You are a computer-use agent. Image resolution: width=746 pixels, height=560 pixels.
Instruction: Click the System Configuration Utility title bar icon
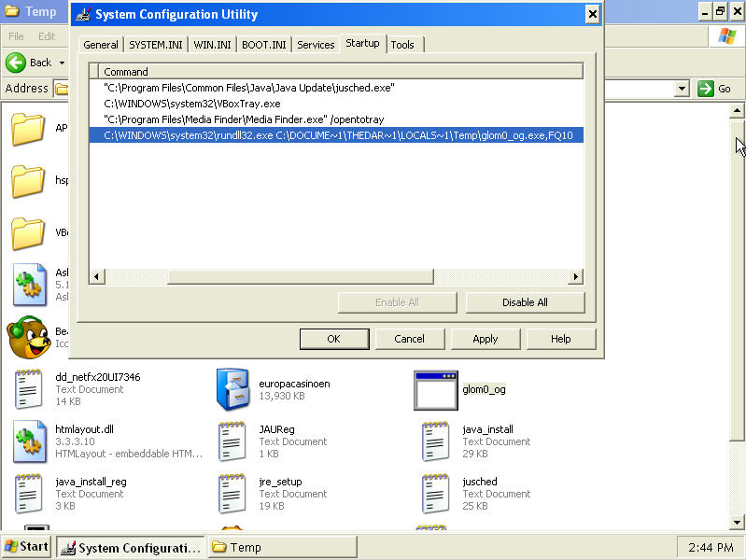(84, 14)
